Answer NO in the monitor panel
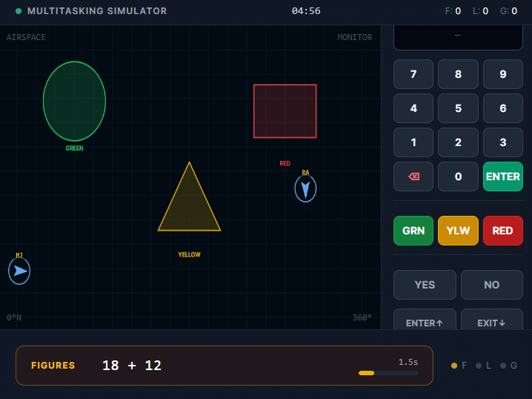The width and height of the screenshot is (532, 399). pyautogui.click(x=491, y=285)
